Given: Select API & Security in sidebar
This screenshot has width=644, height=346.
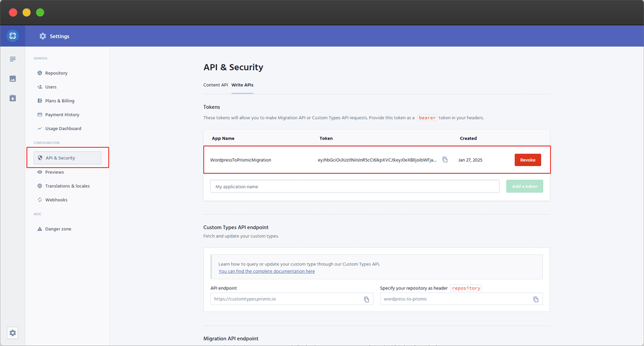Looking at the screenshot, I should (x=67, y=158).
